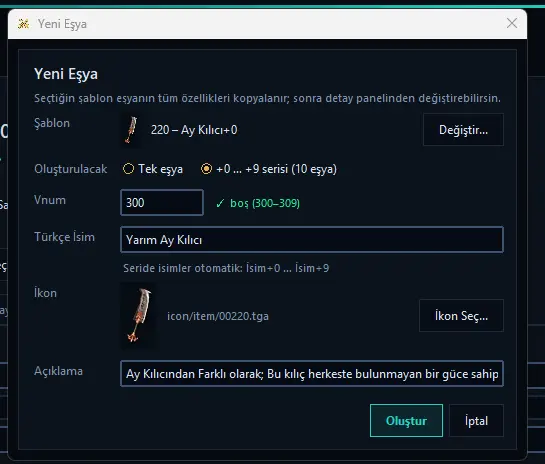The width and height of the screenshot is (545, 464).
Task: Focus the Türkçe İsim text field
Action: [312, 239]
